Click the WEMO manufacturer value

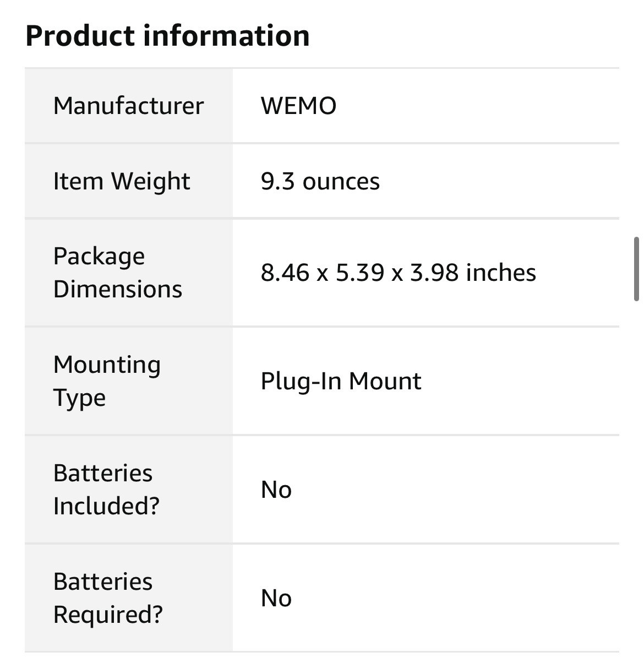click(298, 106)
